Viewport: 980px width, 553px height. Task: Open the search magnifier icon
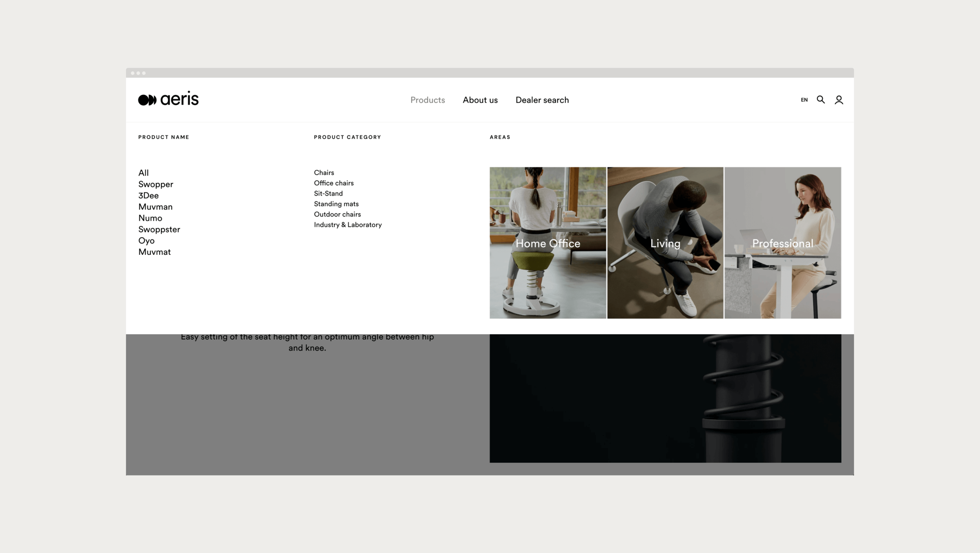click(x=820, y=100)
